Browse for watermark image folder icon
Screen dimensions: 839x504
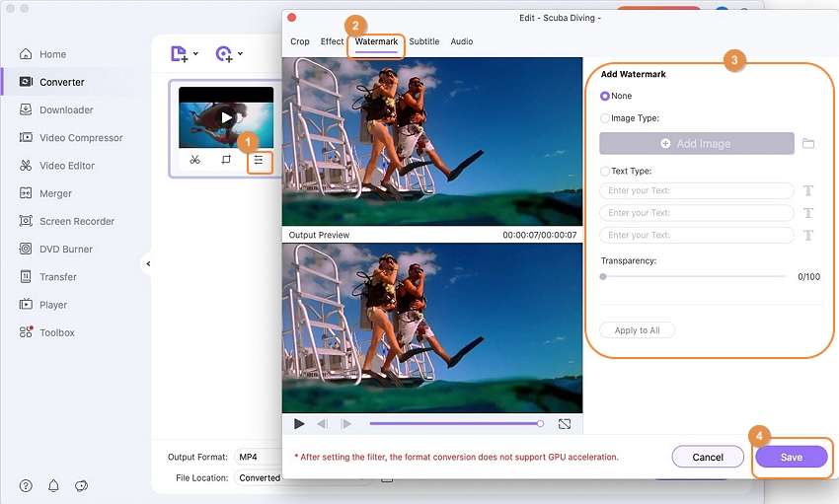808,143
